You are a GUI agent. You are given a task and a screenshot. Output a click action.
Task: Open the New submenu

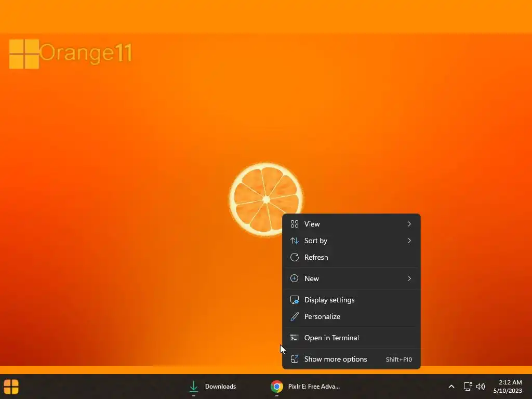coord(351,278)
